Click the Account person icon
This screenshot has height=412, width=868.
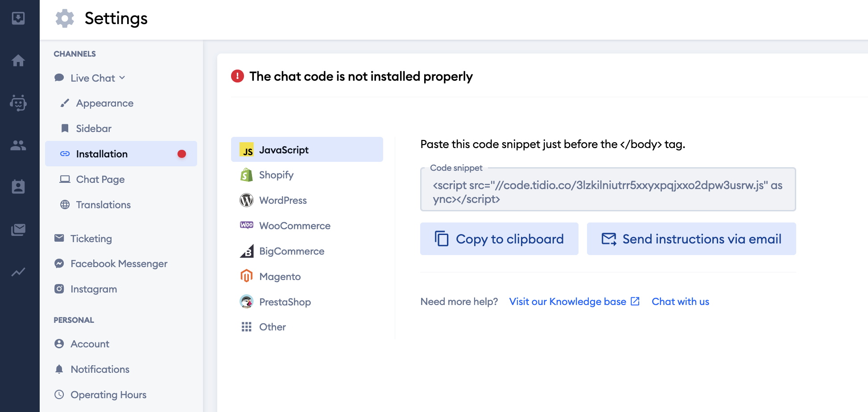59,344
